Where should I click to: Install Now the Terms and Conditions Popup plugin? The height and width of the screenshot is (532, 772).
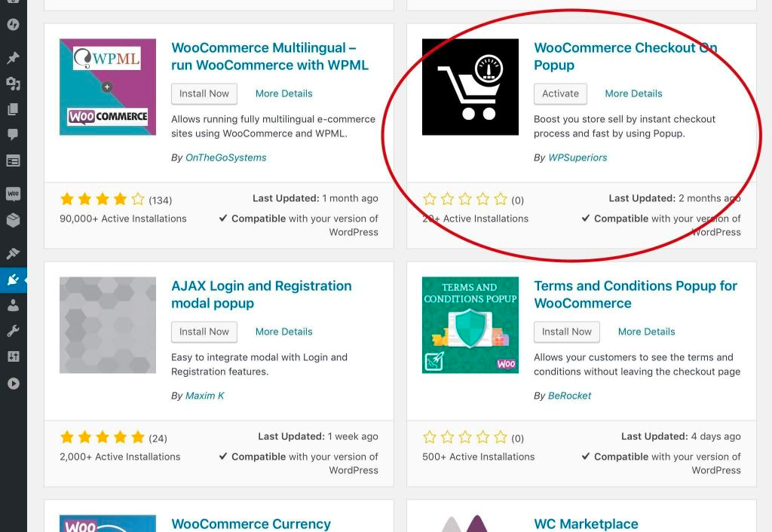tap(567, 332)
